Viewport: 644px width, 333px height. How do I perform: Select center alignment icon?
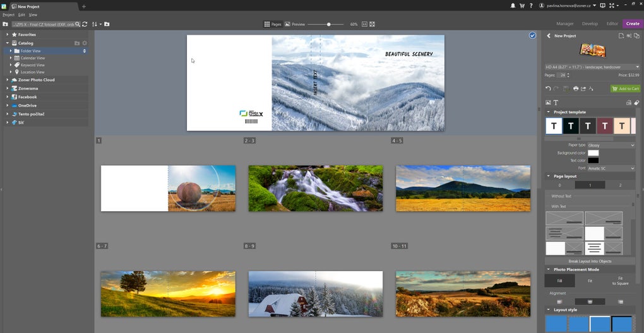pyautogui.click(x=590, y=302)
